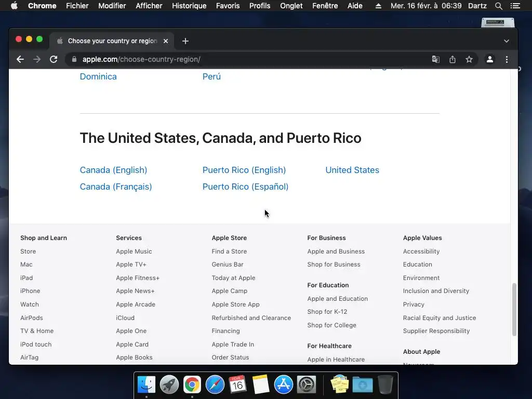Reload the Apple page
532x399 pixels.
tap(54, 59)
